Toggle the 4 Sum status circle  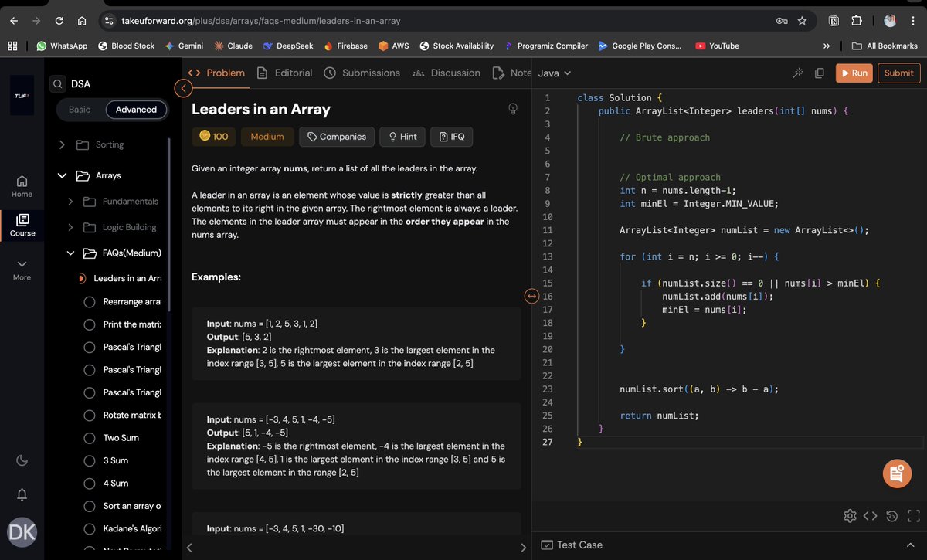pos(89,484)
